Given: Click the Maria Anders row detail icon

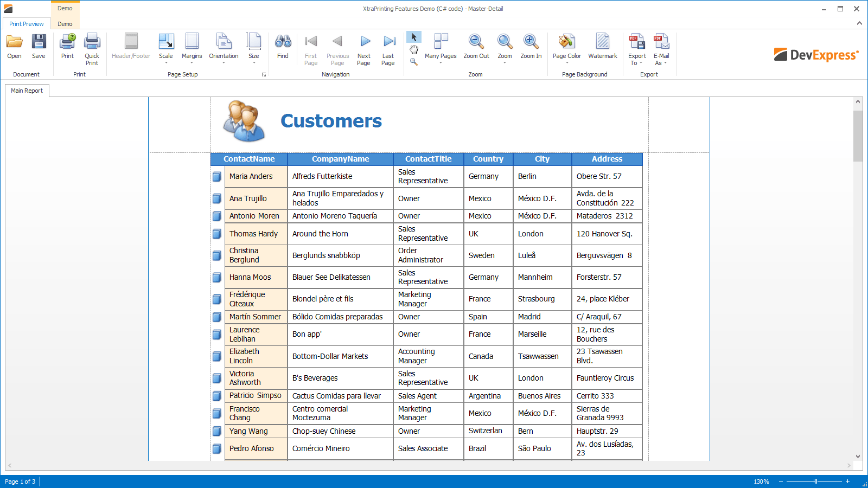Looking at the screenshot, I should click(x=216, y=176).
